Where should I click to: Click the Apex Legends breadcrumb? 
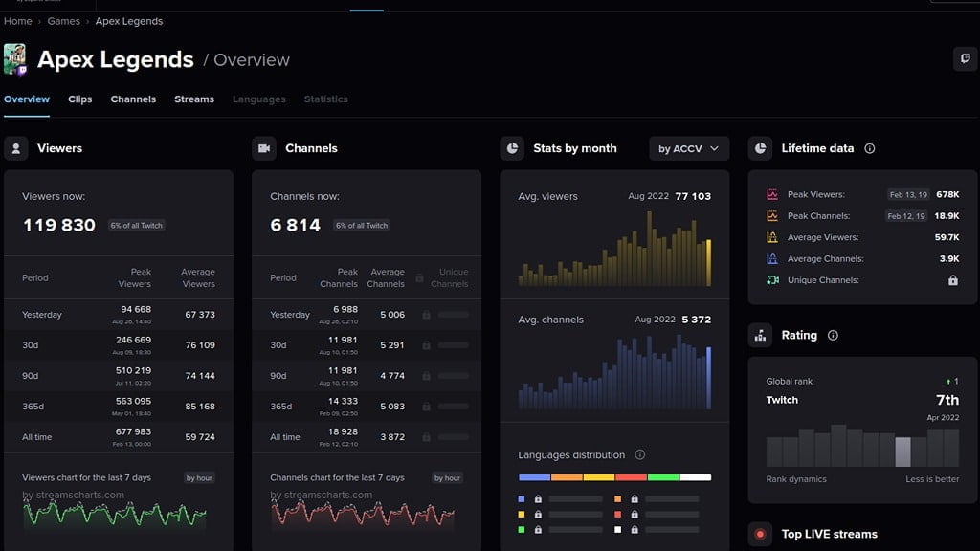click(x=129, y=21)
